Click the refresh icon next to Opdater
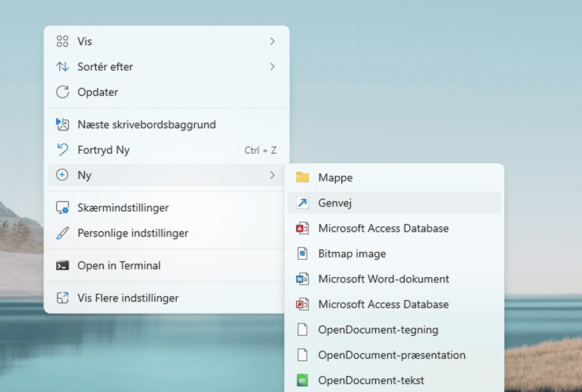The width and height of the screenshot is (582, 392). tap(62, 92)
